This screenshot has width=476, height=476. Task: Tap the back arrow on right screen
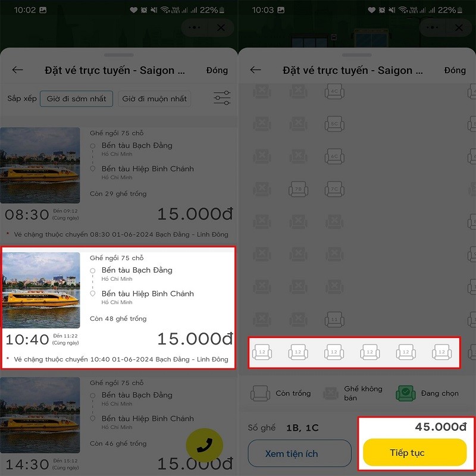pos(256,70)
